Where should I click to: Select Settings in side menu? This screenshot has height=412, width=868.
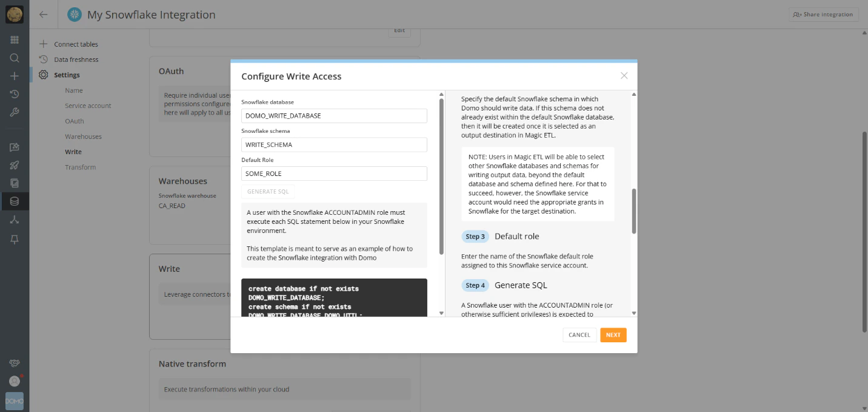click(67, 75)
